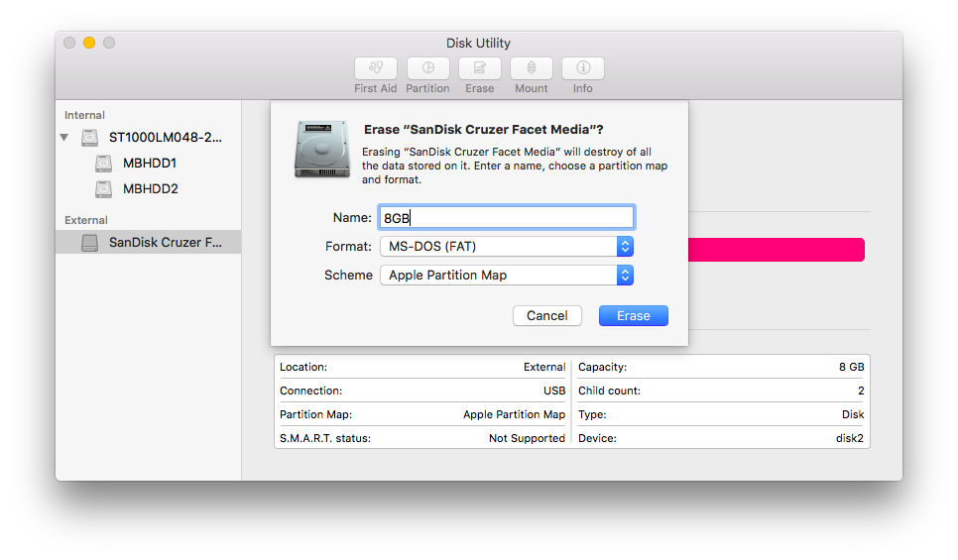
Task: Minimize the Disk Utility window
Action: pos(89,43)
